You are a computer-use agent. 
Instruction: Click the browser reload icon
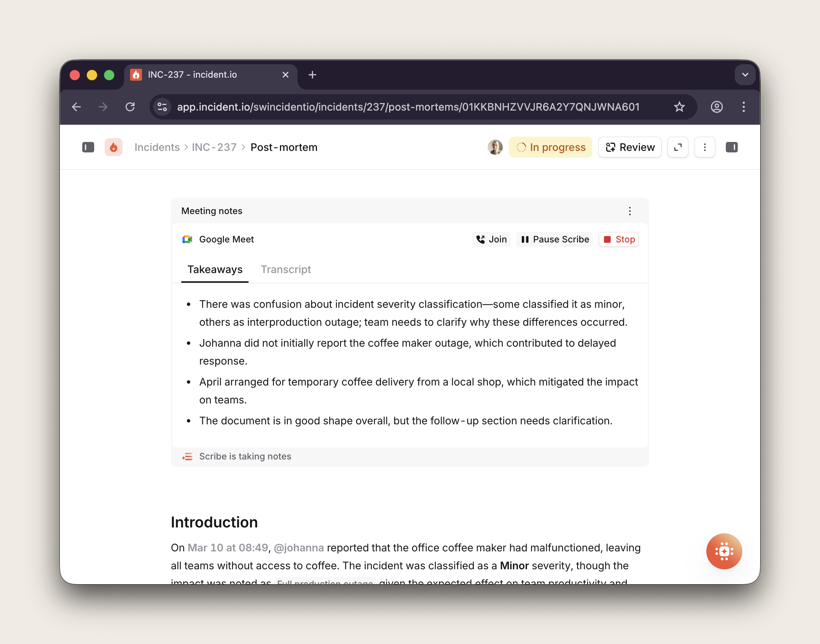pyautogui.click(x=130, y=107)
